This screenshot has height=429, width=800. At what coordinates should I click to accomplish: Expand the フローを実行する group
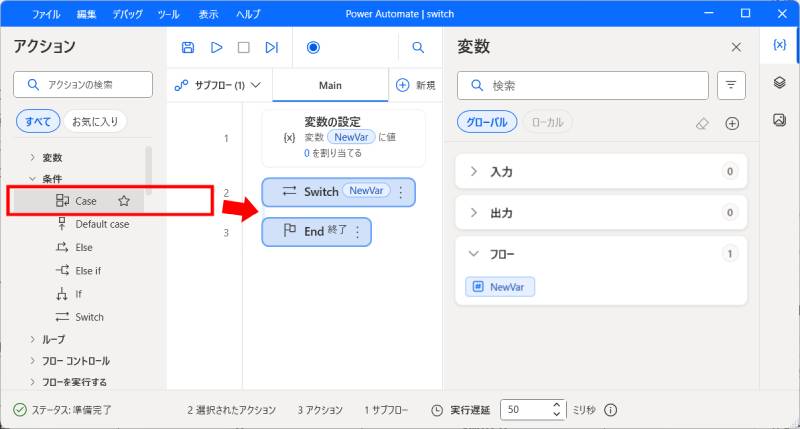(x=32, y=382)
